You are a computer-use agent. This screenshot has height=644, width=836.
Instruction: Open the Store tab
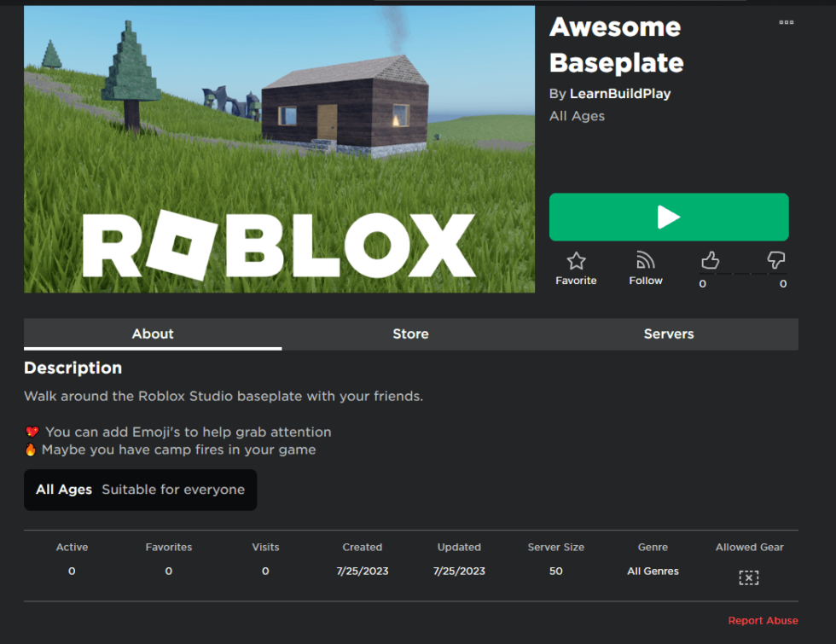pos(410,334)
